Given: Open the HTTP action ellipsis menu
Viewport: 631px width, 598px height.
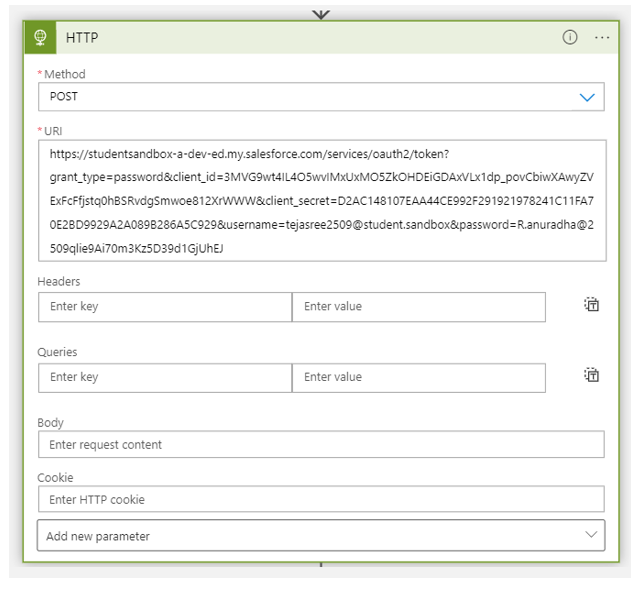Looking at the screenshot, I should (x=602, y=38).
